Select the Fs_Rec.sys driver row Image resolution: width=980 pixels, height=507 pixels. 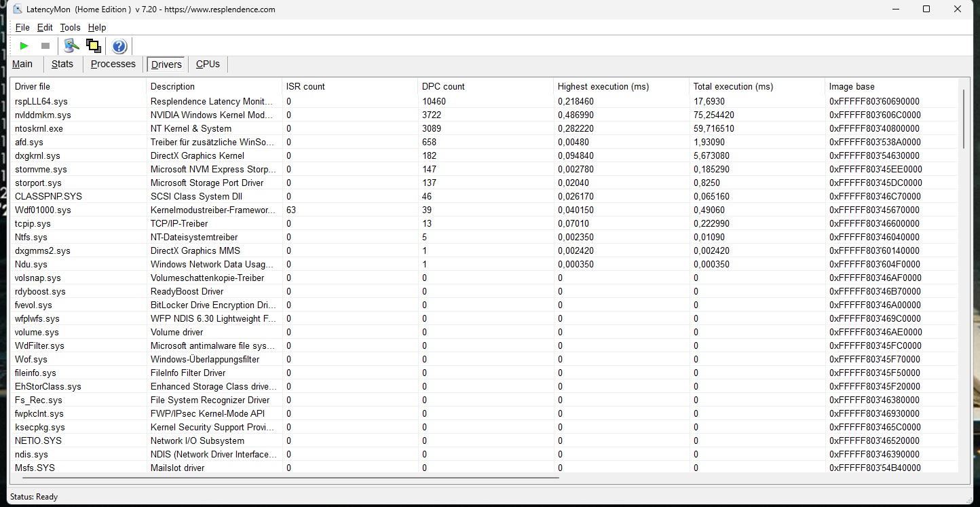pyautogui.click(x=485, y=400)
